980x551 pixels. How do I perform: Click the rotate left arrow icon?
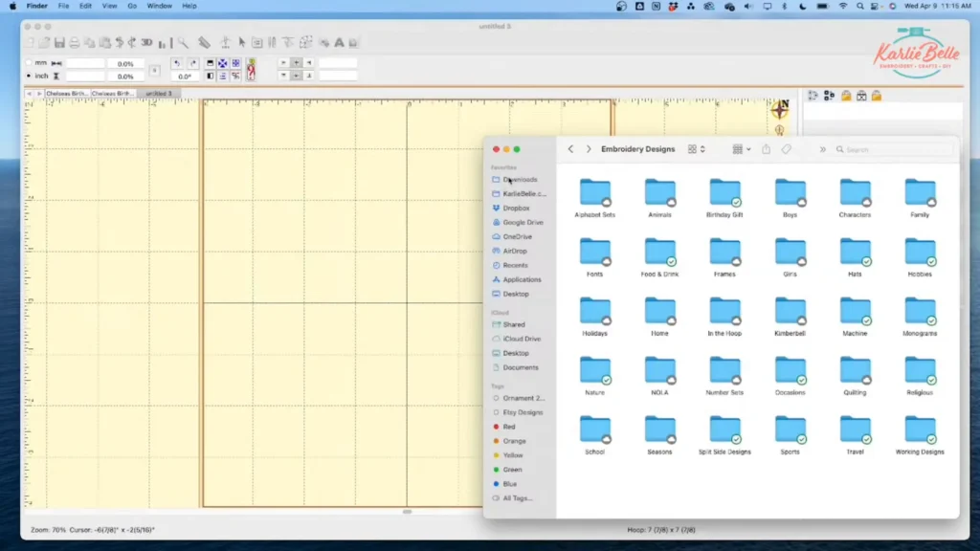pyautogui.click(x=177, y=63)
